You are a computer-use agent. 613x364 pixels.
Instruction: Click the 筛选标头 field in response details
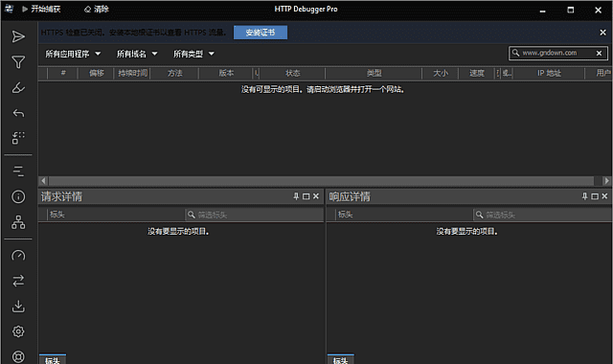pyautogui.click(x=543, y=215)
